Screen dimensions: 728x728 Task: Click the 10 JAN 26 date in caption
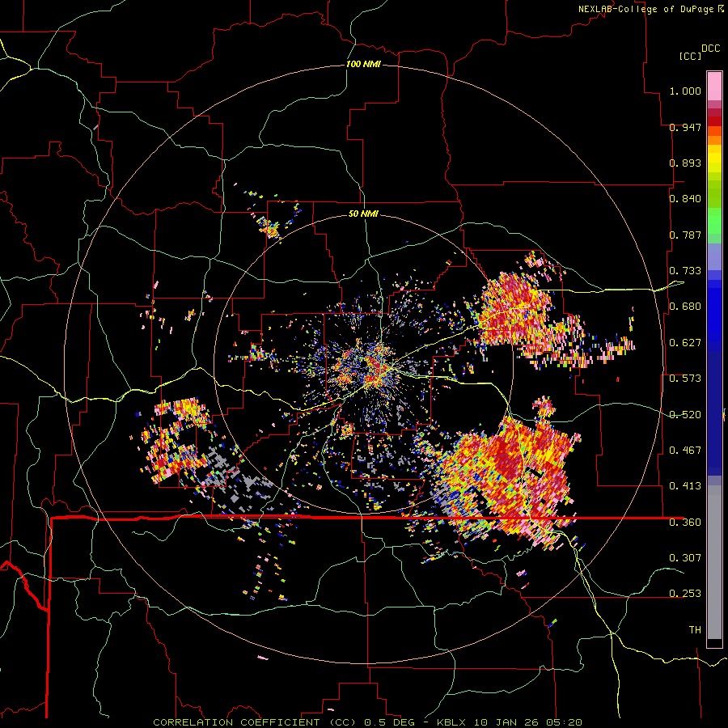click(x=507, y=722)
